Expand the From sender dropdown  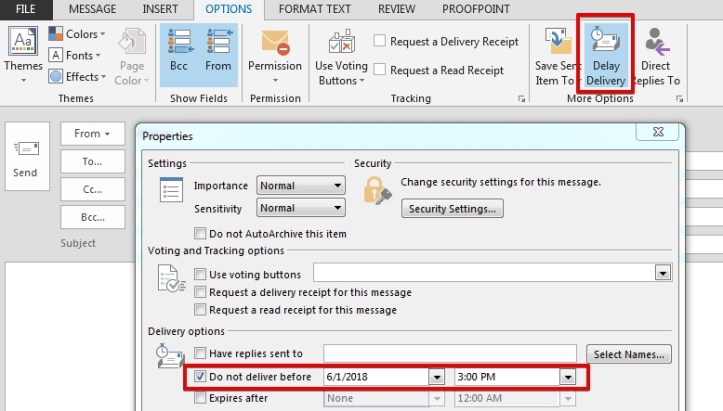(x=93, y=134)
